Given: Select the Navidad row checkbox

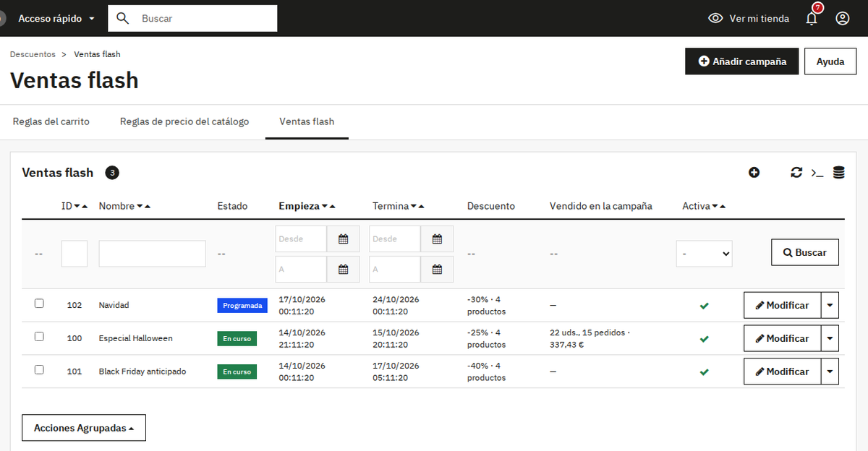Looking at the screenshot, I should pyautogui.click(x=39, y=304).
